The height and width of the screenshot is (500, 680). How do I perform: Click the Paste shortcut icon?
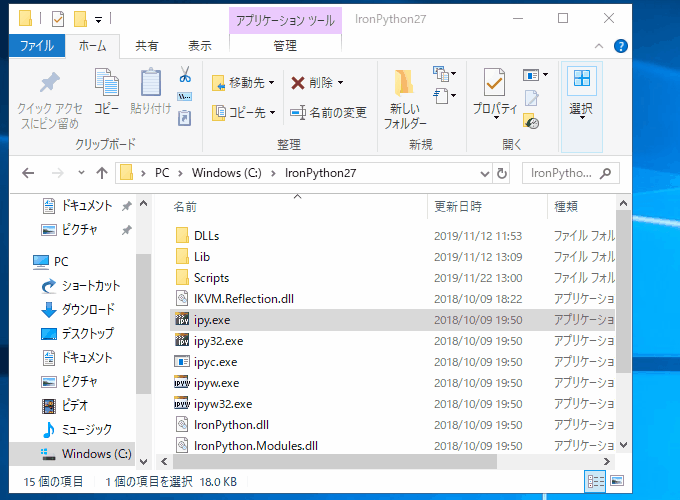185,118
